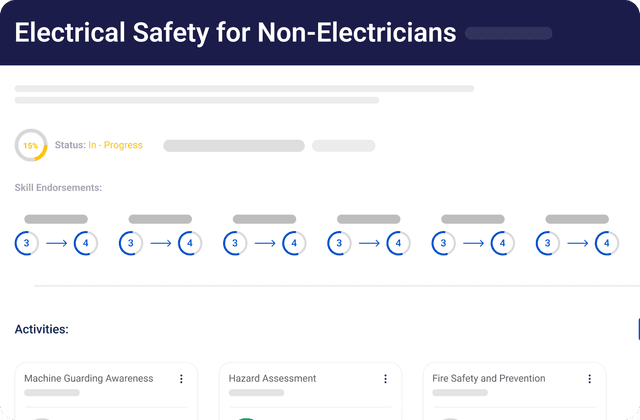Click the fifth skill's current level 3 circle
640x420 pixels.
[x=444, y=242]
